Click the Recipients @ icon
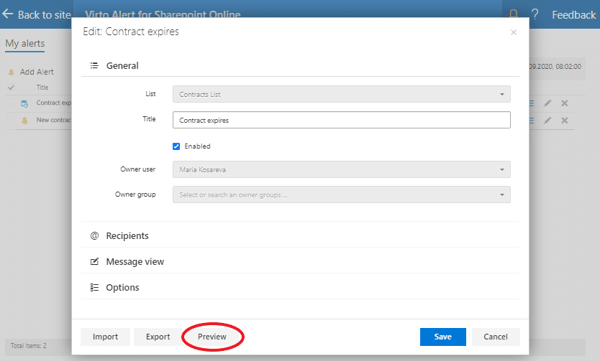The height and width of the screenshot is (361, 600). coord(94,236)
